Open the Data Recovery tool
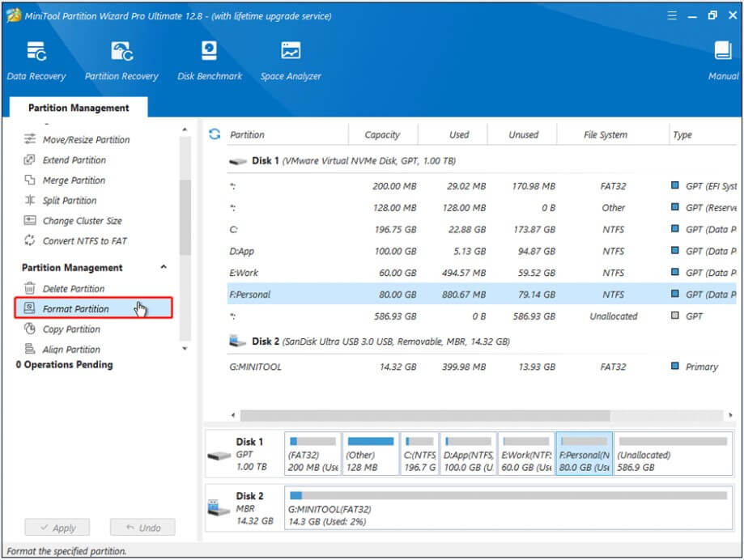Image resolution: width=744 pixels, height=560 pixels. click(x=36, y=61)
